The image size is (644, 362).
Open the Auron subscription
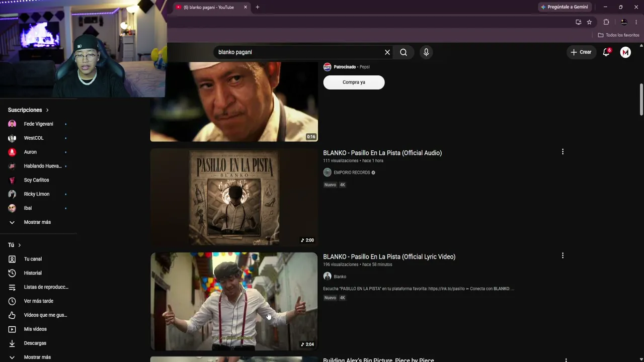pos(38,152)
